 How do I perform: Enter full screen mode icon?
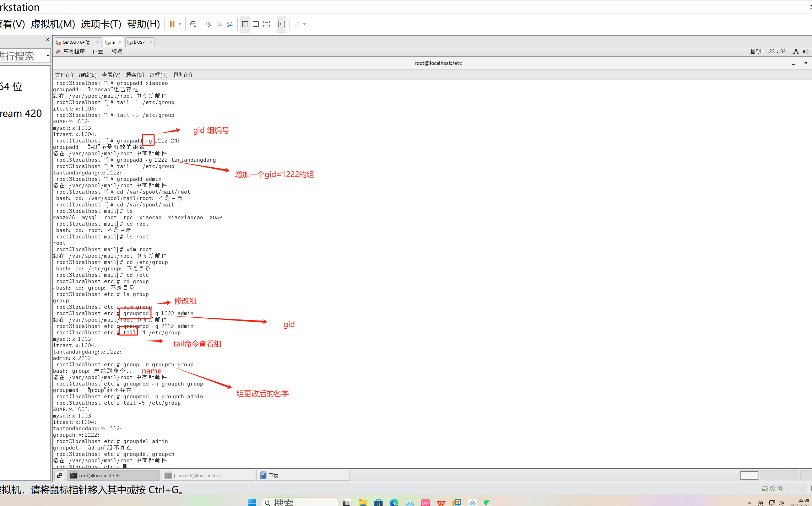click(266, 24)
